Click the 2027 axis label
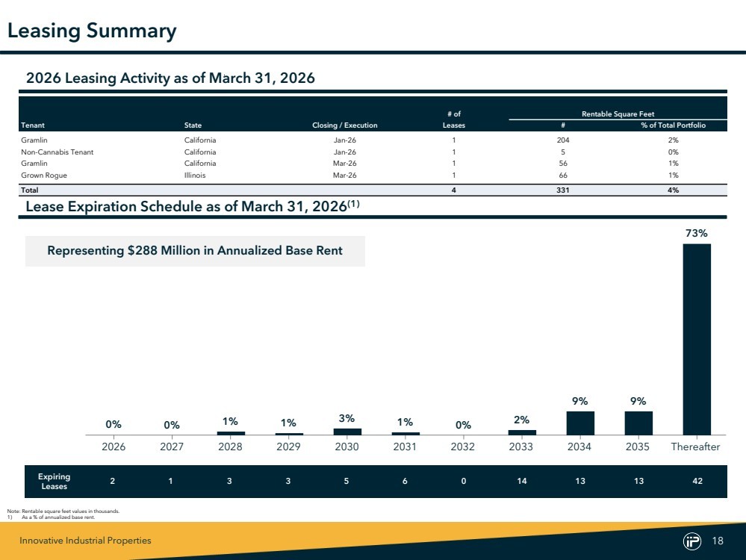746x560 pixels. click(x=172, y=447)
